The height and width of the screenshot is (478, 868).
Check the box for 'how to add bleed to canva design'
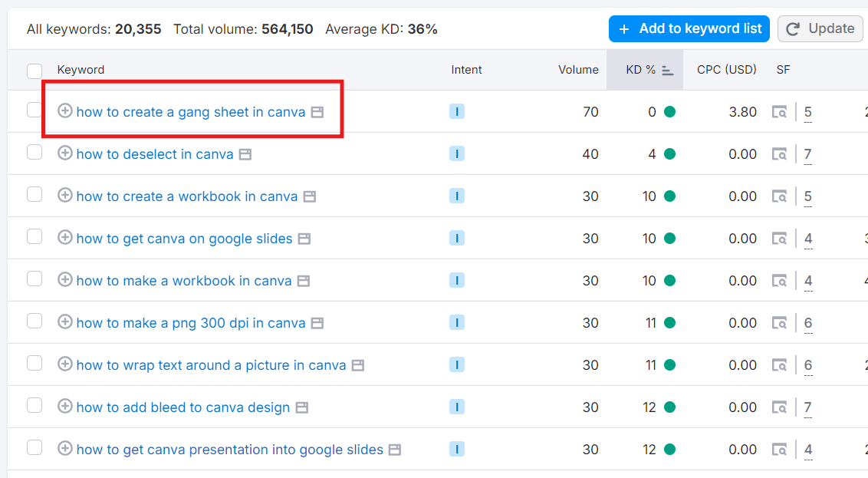35,405
